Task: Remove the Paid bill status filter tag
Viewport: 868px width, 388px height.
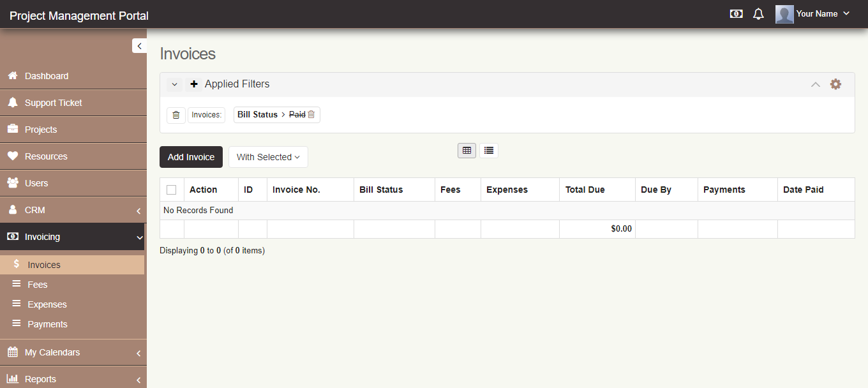Action: click(x=311, y=114)
